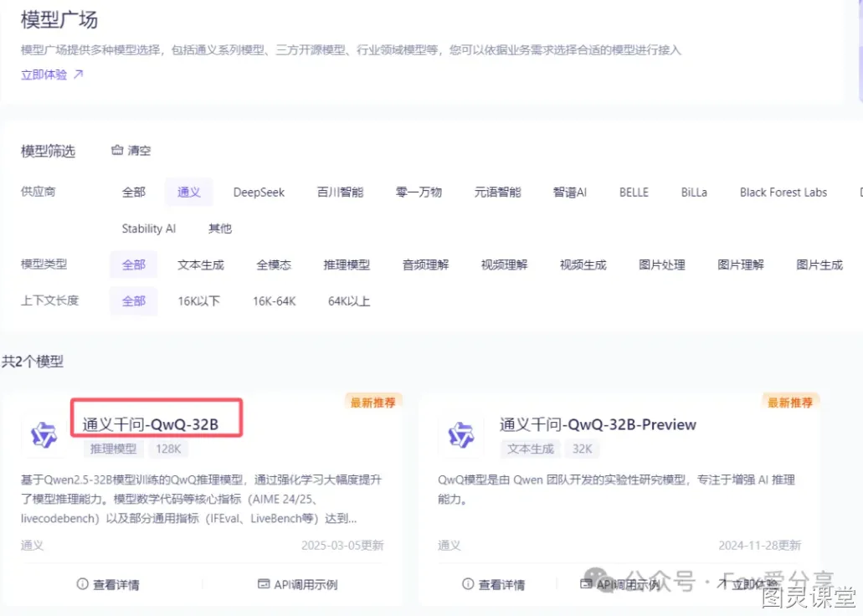This screenshot has width=863, height=616.
Task: Click the 模型广场 page heading
Action: [59, 20]
